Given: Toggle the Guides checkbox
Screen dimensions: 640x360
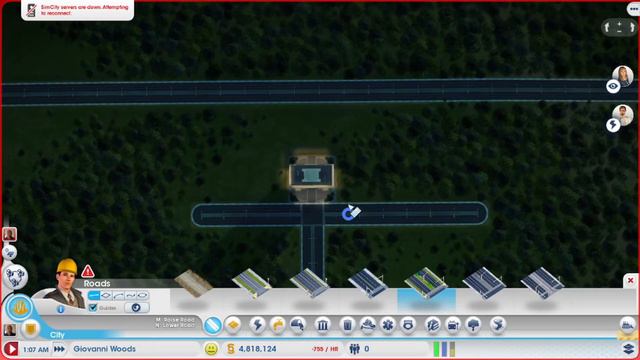Looking at the screenshot, I should coord(93,308).
